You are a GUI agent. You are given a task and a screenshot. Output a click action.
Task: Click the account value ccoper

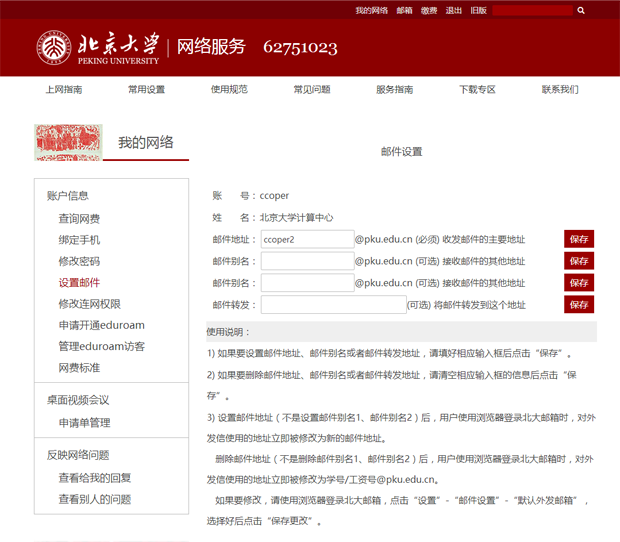pos(274,196)
